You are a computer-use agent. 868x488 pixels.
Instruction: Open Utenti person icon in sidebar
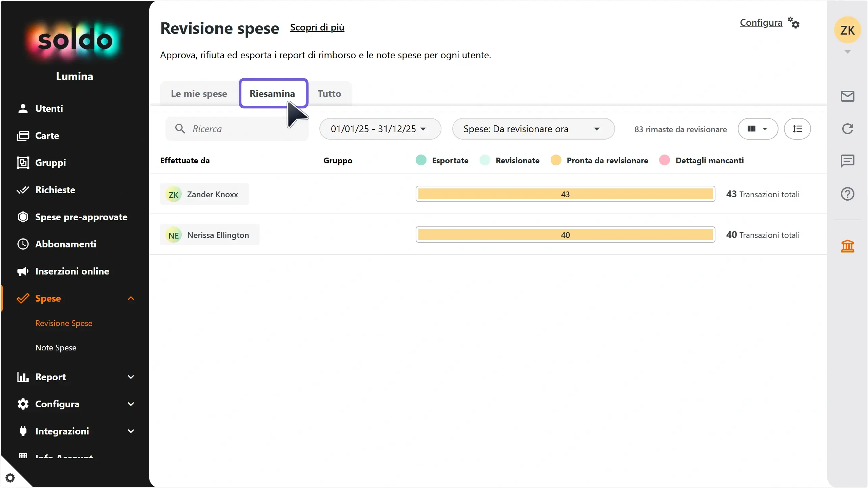(x=23, y=108)
